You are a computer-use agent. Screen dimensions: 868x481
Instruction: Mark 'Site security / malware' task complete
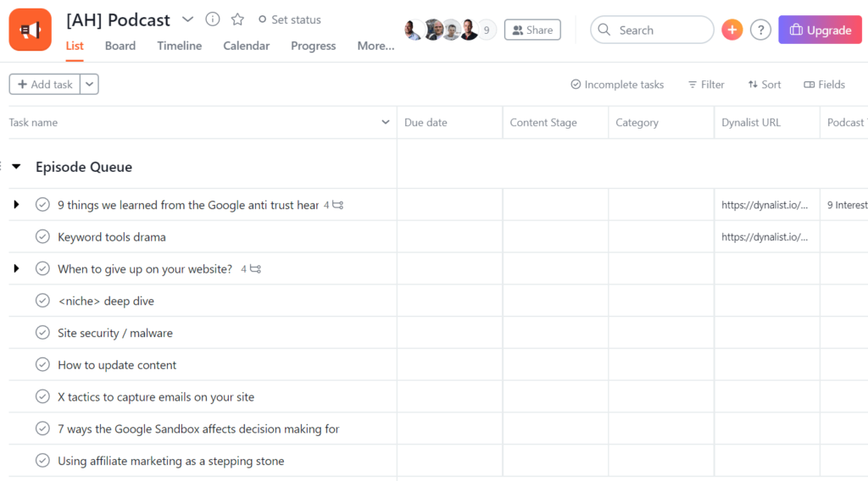42,333
